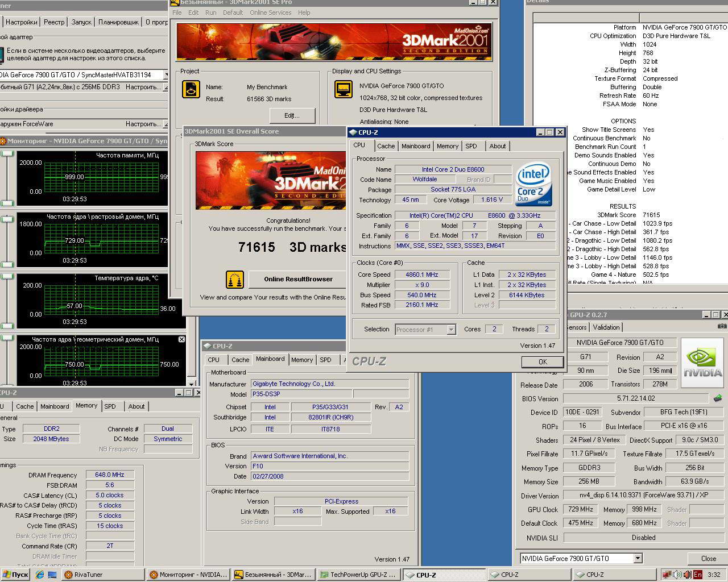728x582 pixels.
Task: Click the DRAM Frequency value 648.0 MHz
Action: (x=110, y=475)
